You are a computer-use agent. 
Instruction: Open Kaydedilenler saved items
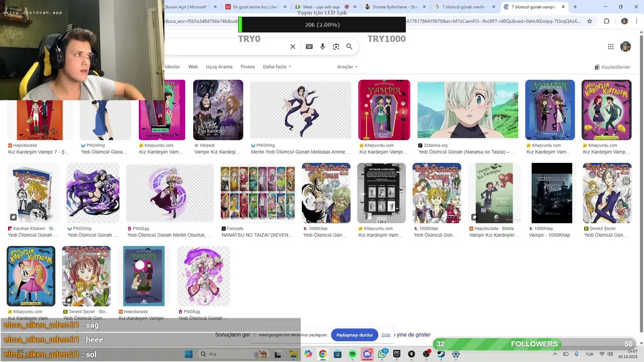(x=612, y=67)
